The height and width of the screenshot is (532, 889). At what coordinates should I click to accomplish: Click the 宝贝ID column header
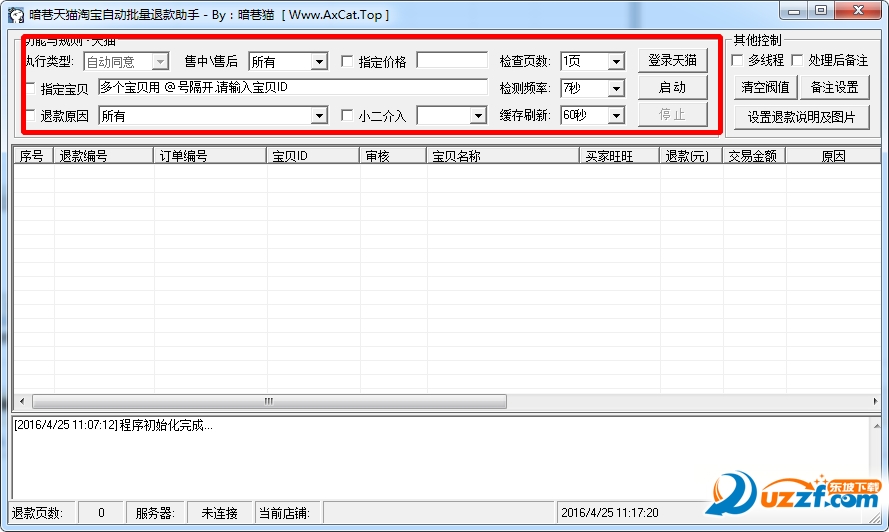point(312,156)
